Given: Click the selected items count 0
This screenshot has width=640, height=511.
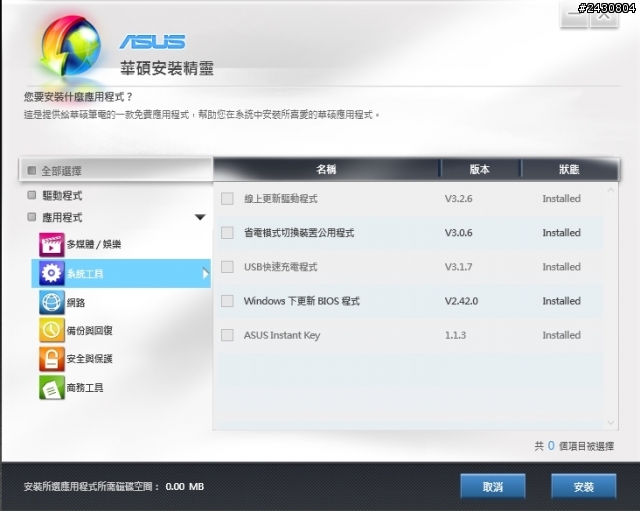Looking at the screenshot, I should pyautogui.click(x=551, y=446).
